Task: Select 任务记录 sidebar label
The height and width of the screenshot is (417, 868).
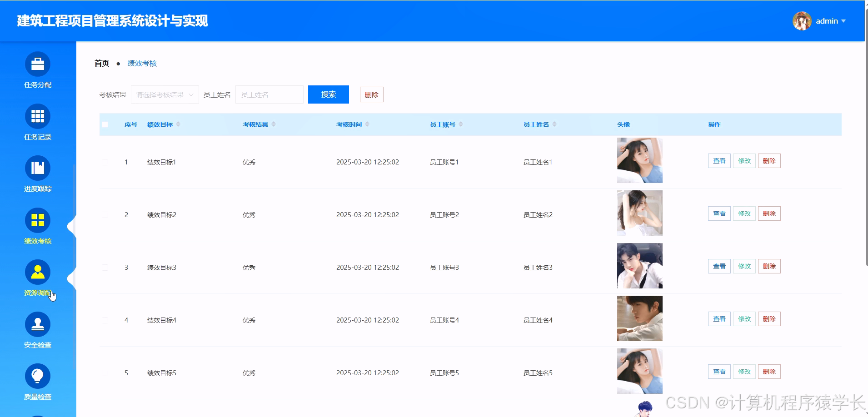Action: point(38,137)
